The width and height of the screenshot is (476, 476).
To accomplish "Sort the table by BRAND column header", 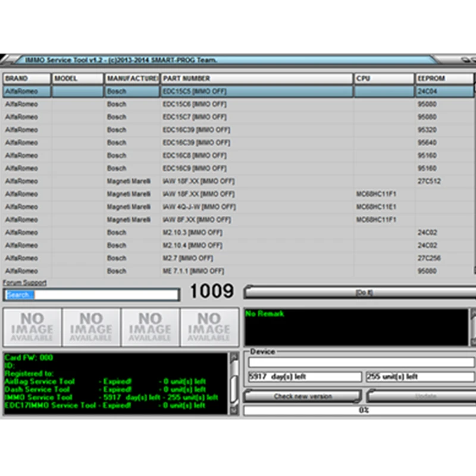I will click(26, 78).
